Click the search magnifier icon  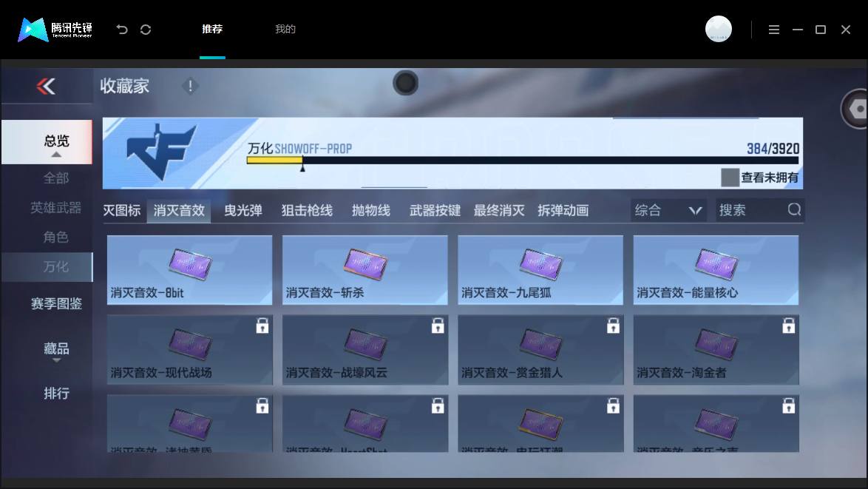click(794, 209)
